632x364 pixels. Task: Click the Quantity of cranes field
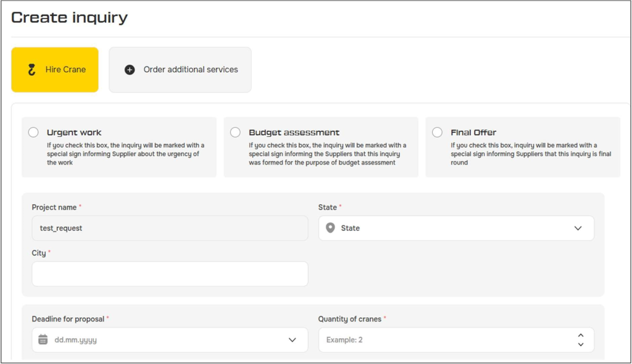pyautogui.click(x=456, y=340)
